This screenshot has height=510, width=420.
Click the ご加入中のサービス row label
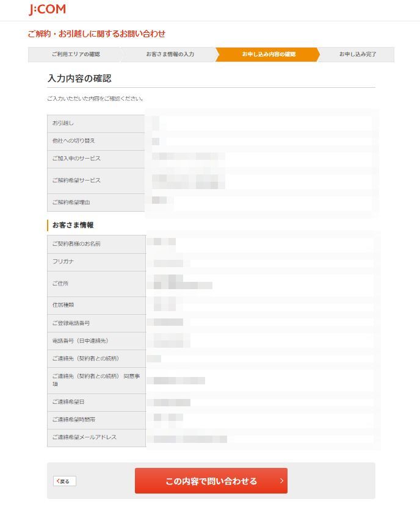76,159
